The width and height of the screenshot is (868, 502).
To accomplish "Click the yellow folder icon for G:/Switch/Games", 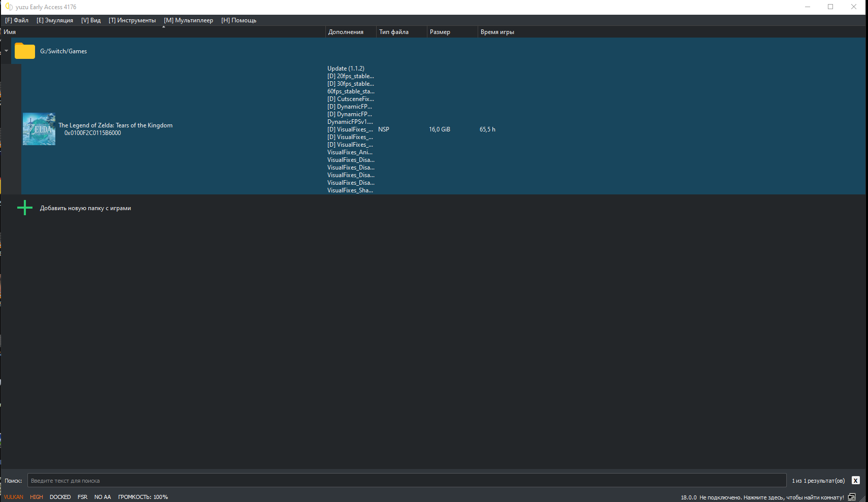I will pos(25,51).
